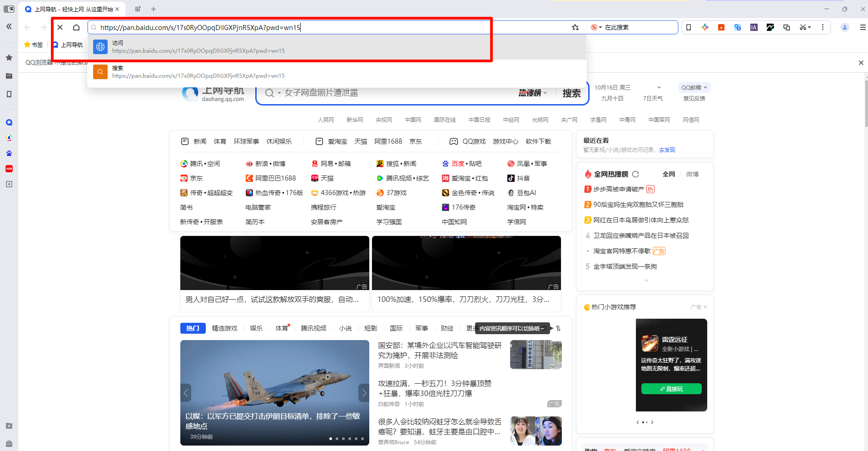The width and height of the screenshot is (868, 451).
Task: Open the sidebar folder icon
Action: 9,76
